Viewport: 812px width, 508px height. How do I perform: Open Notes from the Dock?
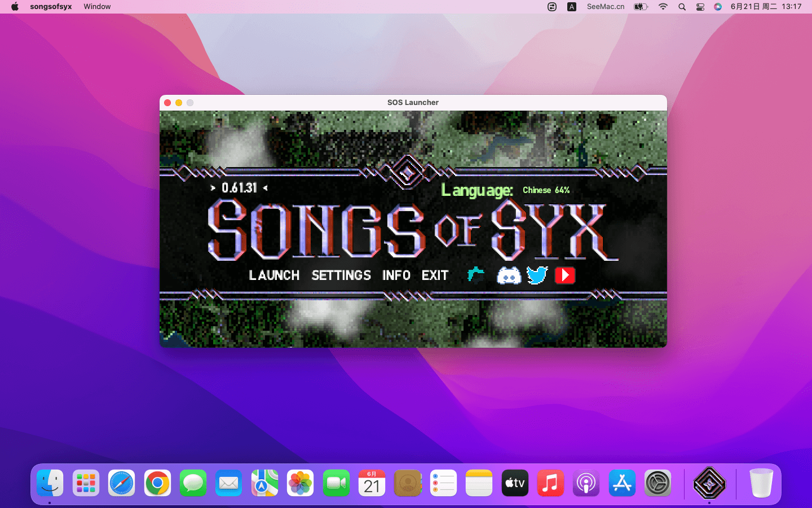pos(479,483)
